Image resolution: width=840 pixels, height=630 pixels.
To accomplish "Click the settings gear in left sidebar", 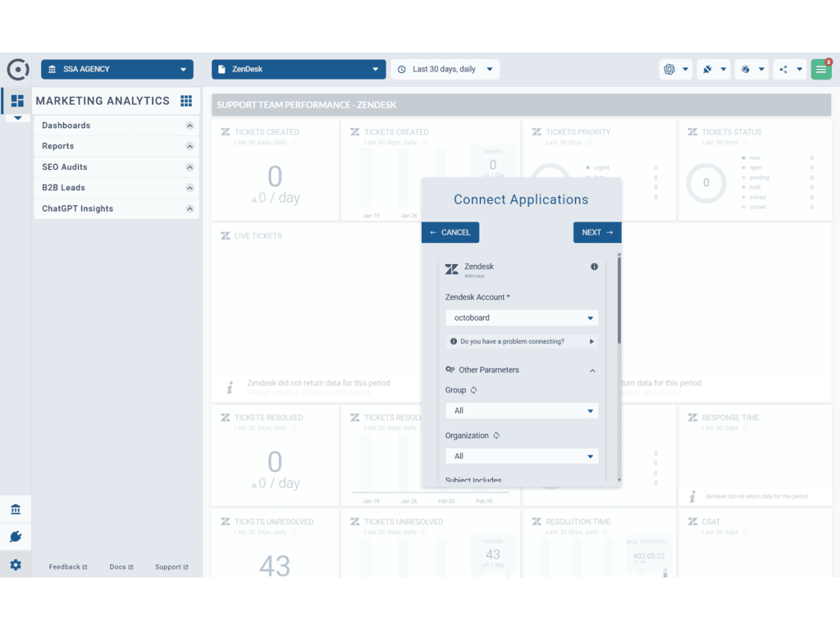I will pos(16,565).
